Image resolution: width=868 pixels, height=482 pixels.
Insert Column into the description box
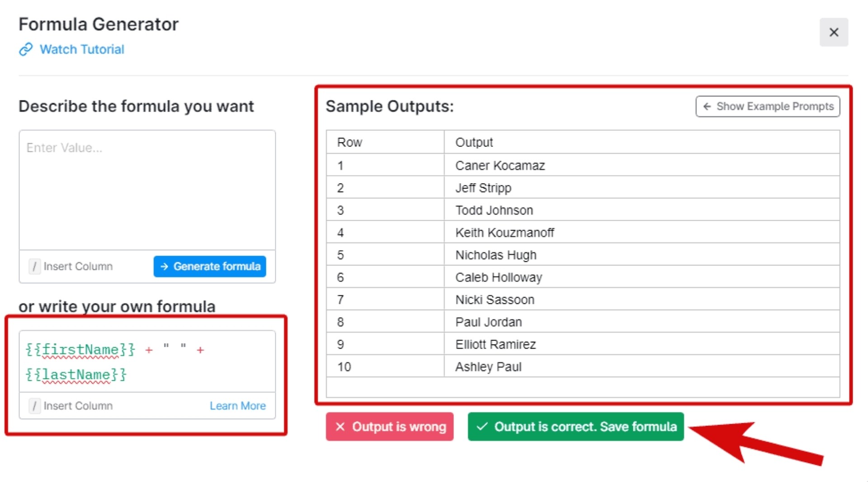71,266
